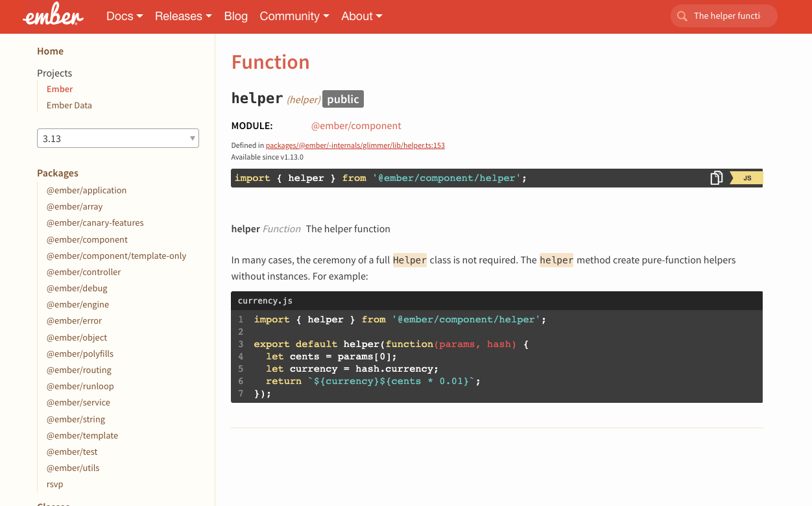Click the highlighted helper method code word
The width and height of the screenshot is (812, 506).
pos(556,260)
